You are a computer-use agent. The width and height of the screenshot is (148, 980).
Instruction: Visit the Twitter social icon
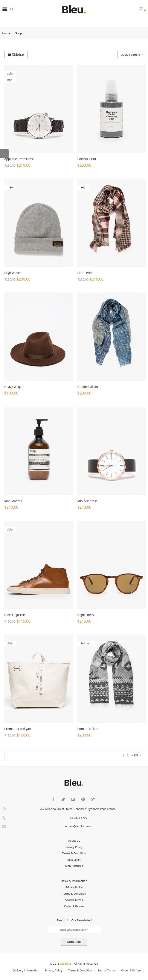(63, 799)
